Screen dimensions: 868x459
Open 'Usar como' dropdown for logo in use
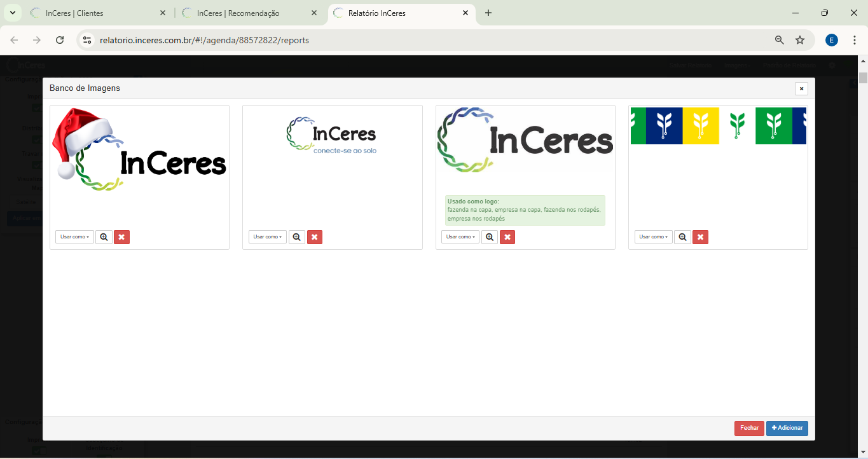(x=460, y=237)
